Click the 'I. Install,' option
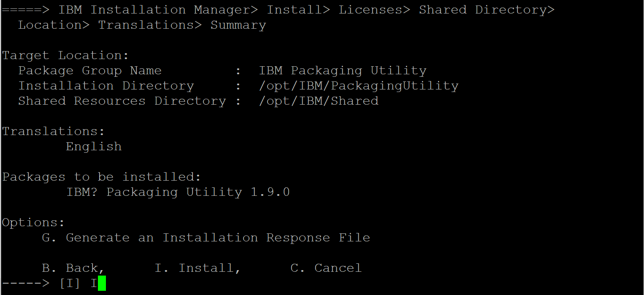This screenshot has width=644, height=295. coord(198,268)
